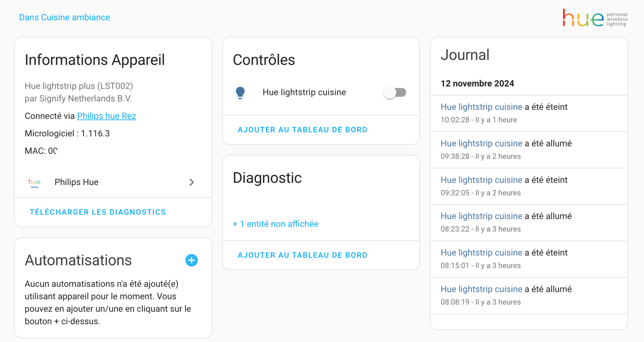
Task: Open the Philips hue Rez link
Action: (x=107, y=116)
